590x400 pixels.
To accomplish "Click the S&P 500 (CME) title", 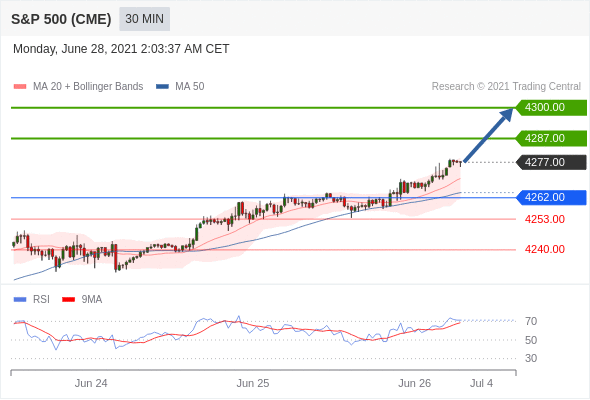I will click(x=61, y=19).
